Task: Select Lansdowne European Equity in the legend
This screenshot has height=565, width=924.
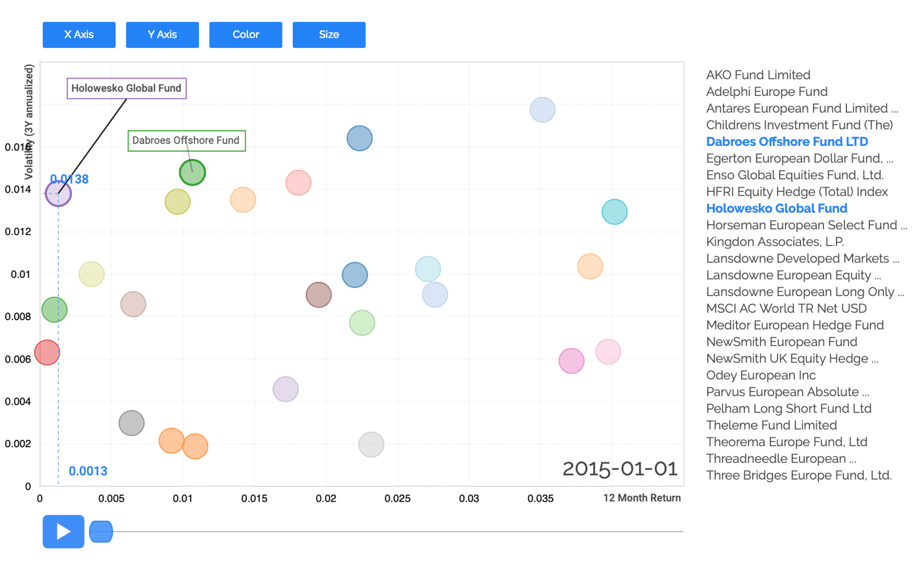Action: (793, 275)
